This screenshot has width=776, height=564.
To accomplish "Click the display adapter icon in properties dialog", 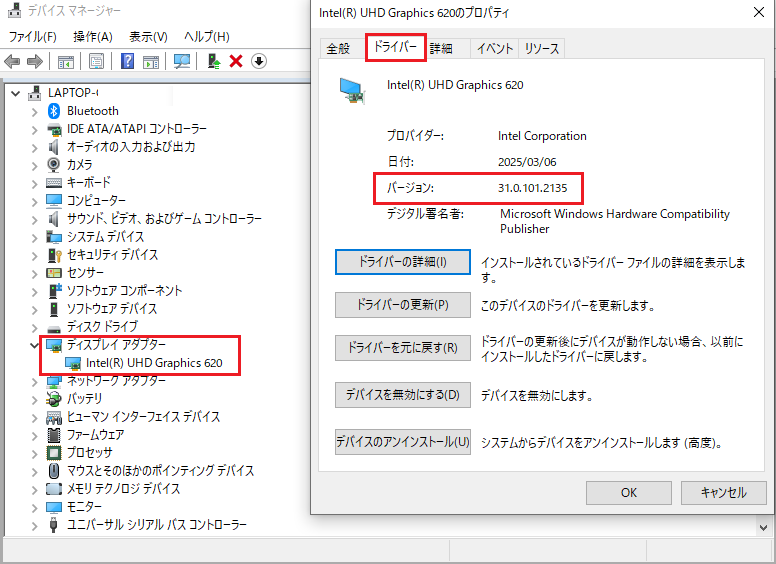I will coord(353,91).
